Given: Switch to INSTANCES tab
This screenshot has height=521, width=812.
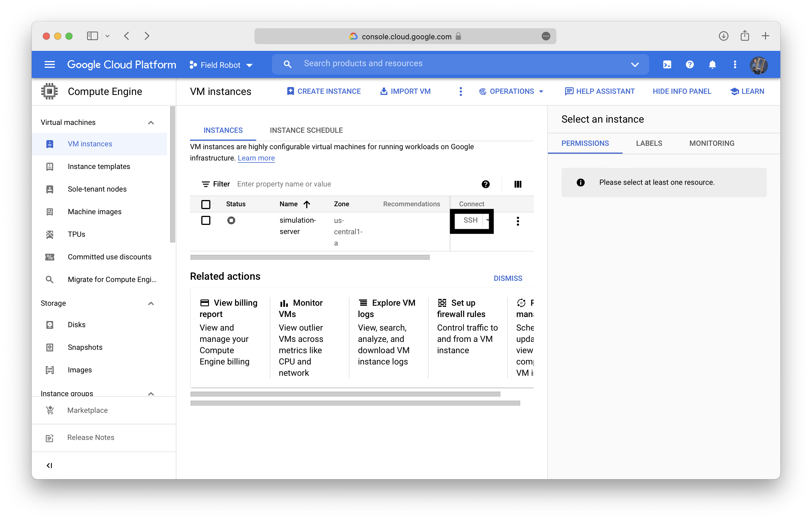Looking at the screenshot, I should [x=223, y=130].
